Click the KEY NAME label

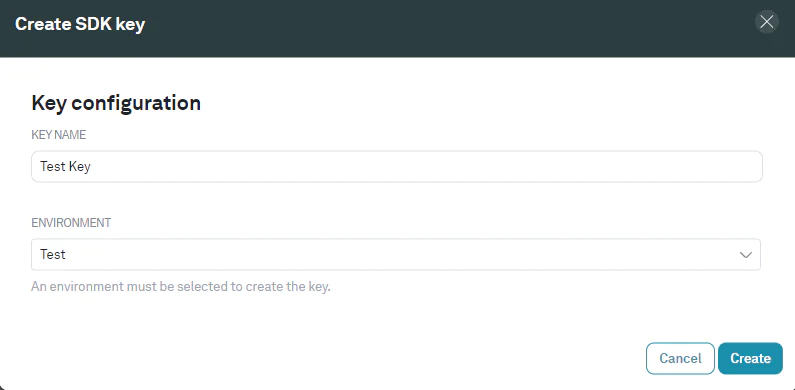click(59, 135)
